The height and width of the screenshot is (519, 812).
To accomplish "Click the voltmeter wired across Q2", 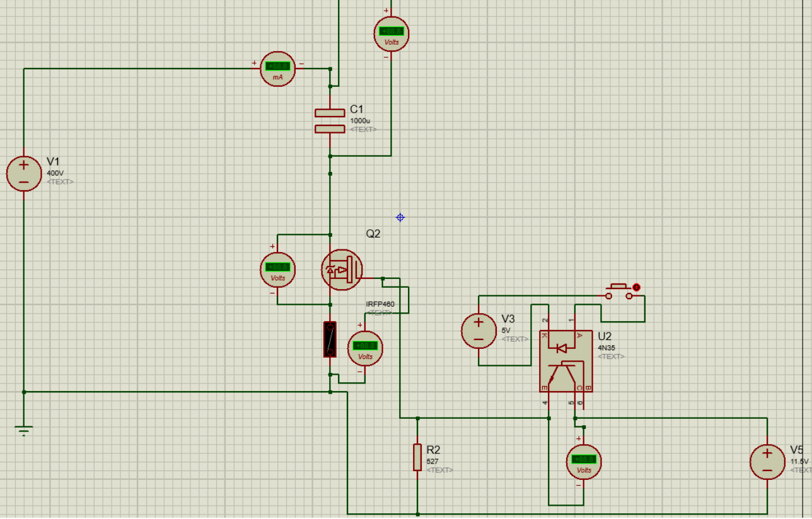I will click(x=277, y=270).
